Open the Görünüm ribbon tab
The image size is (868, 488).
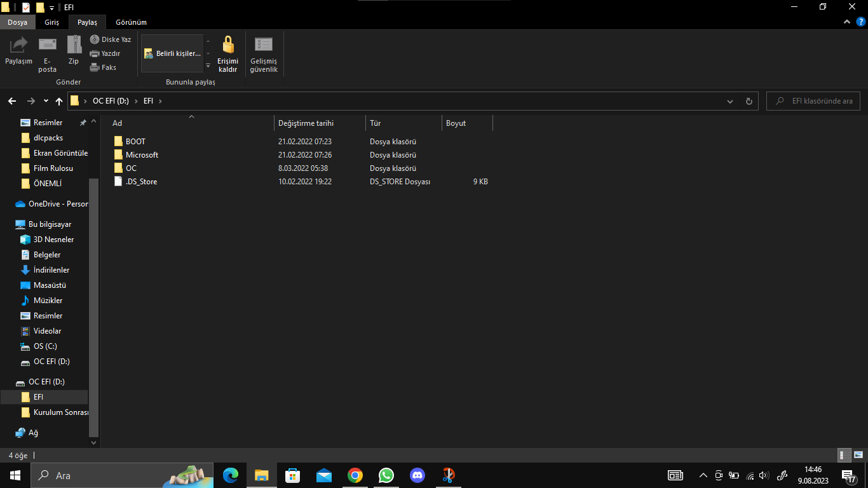pos(131,22)
